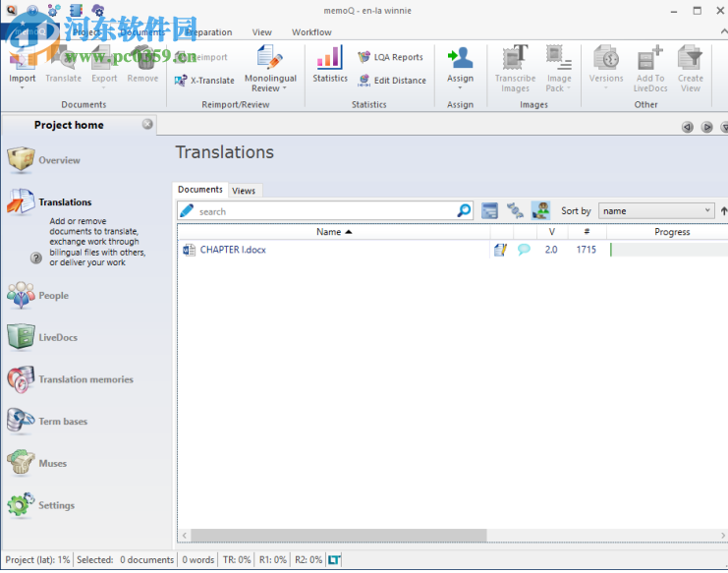Open Translation memories pane
The image size is (728, 573).
[x=71, y=379]
